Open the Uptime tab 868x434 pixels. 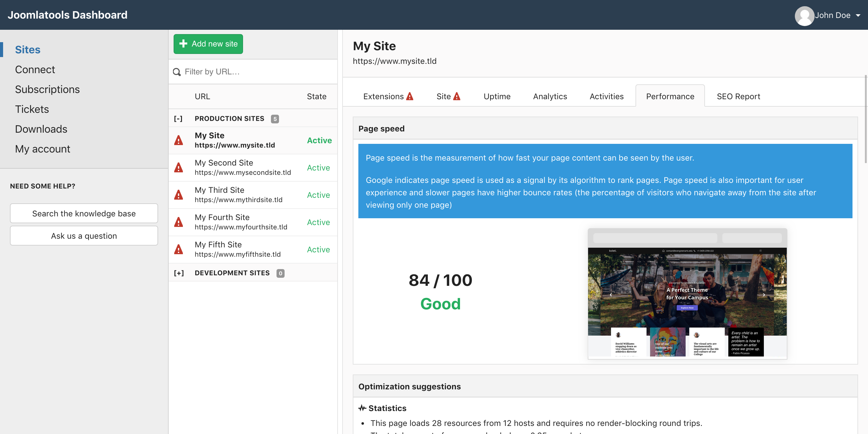pyautogui.click(x=497, y=96)
